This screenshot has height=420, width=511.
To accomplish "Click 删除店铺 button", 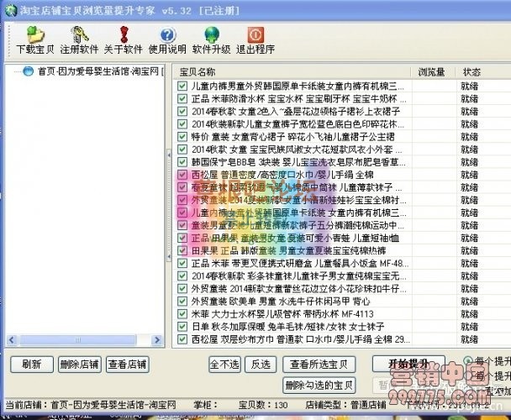I will (80, 365).
